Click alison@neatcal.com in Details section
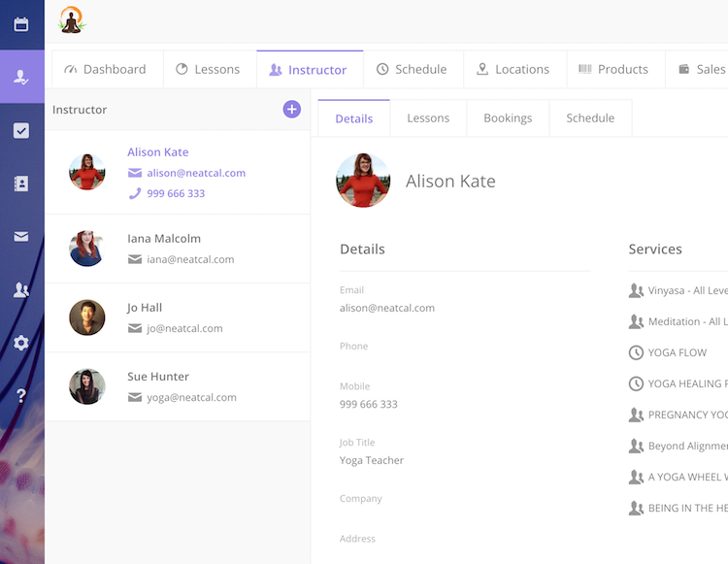This screenshot has width=728, height=564. point(386,309)
